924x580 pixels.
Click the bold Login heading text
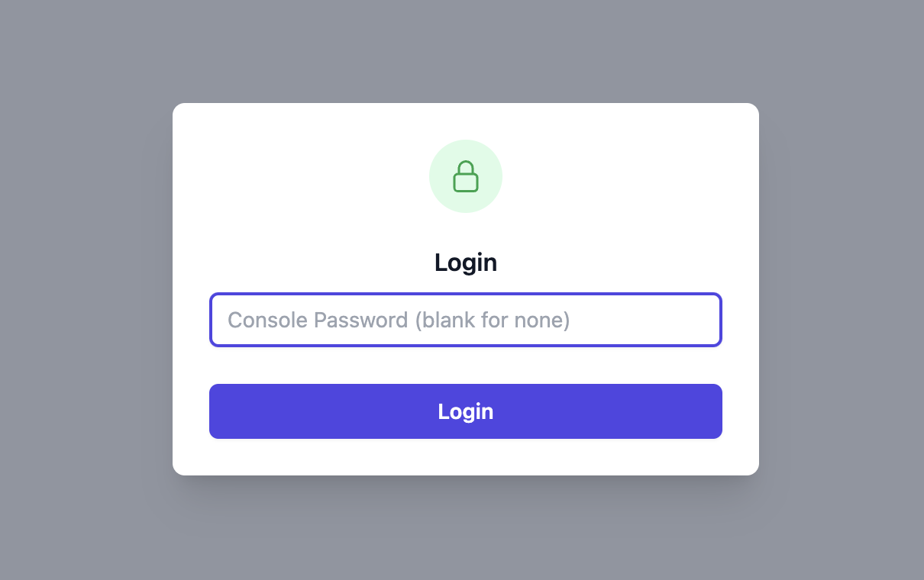[466, 263]
